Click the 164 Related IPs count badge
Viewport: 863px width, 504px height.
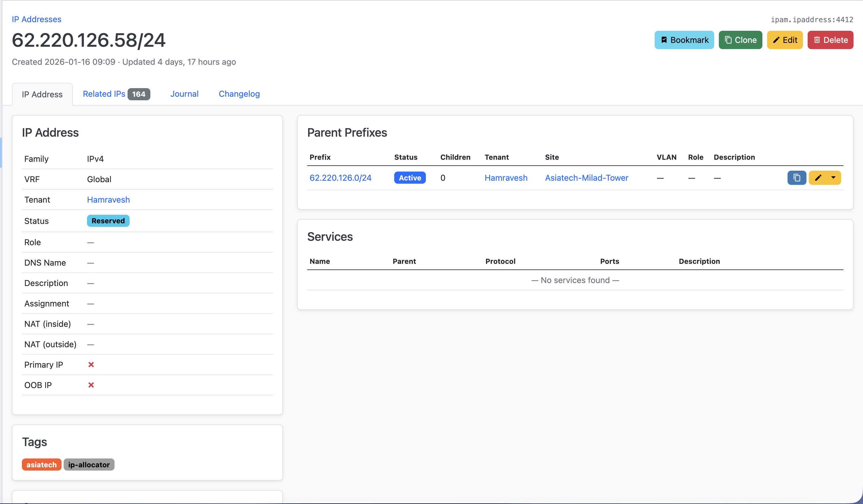139,94
